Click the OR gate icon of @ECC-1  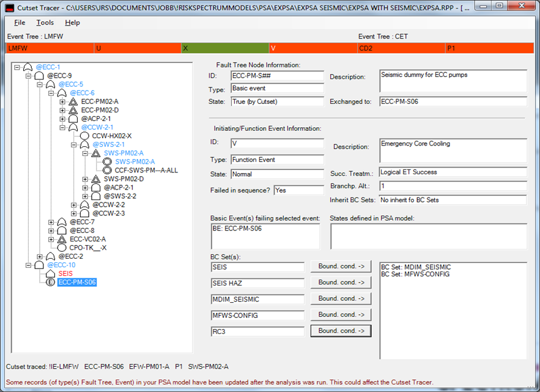[x=28, y=67]
